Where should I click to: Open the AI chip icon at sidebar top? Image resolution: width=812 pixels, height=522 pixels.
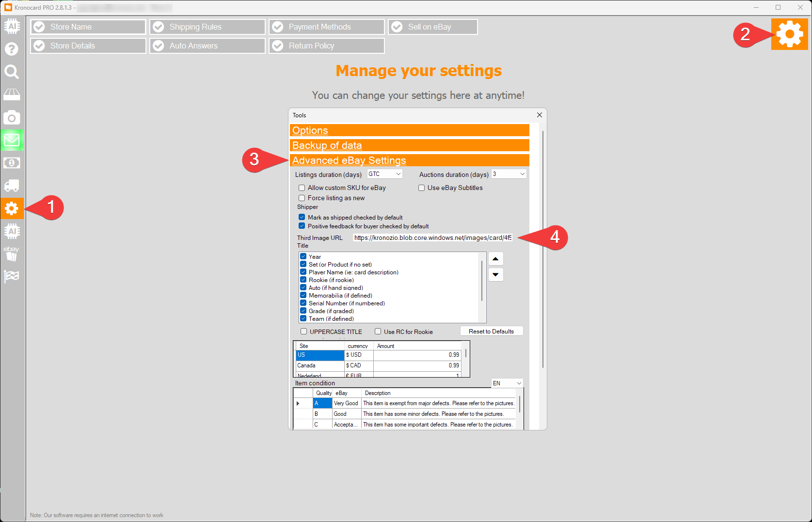coord(12,26)
